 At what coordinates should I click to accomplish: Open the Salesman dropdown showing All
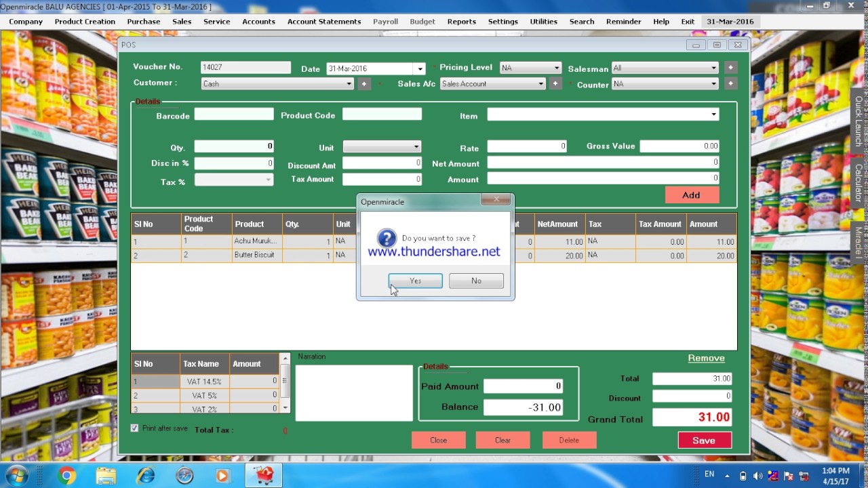click(713, 68)
